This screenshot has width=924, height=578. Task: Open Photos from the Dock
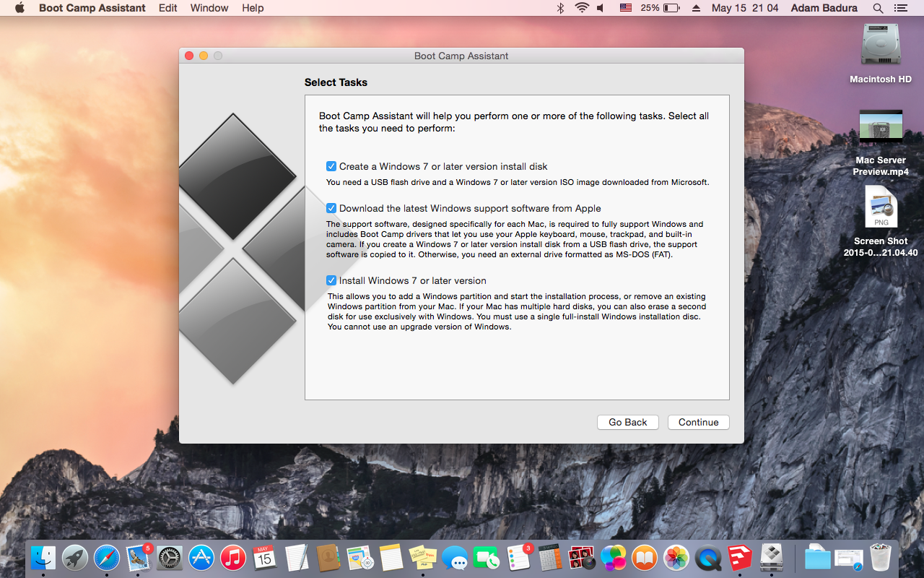pyautogui.click(x=676, y=558)
